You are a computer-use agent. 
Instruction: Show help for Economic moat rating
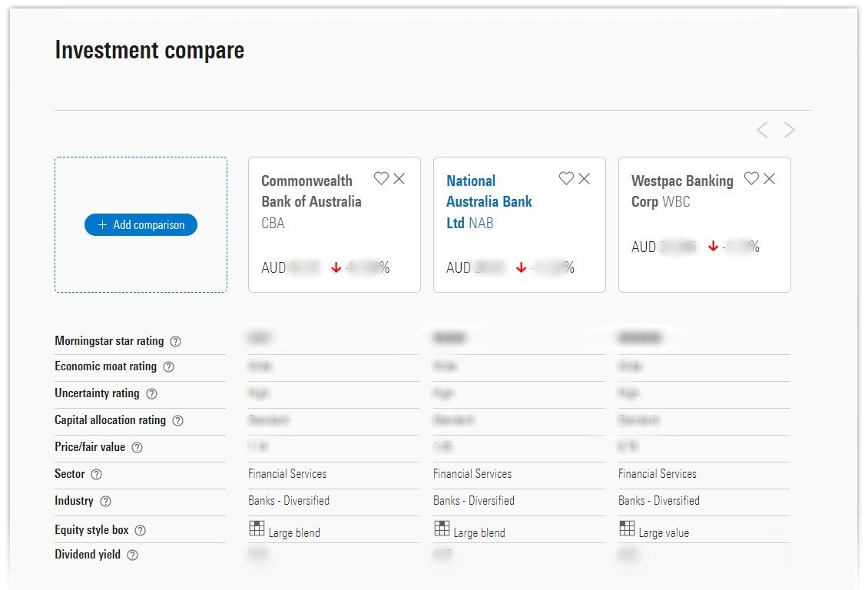click(169, 367)
